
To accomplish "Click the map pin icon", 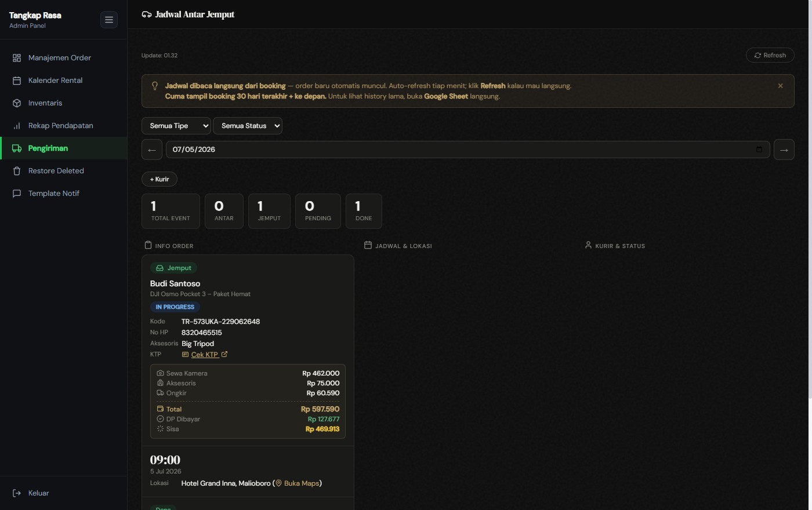I will coord(278,483).
